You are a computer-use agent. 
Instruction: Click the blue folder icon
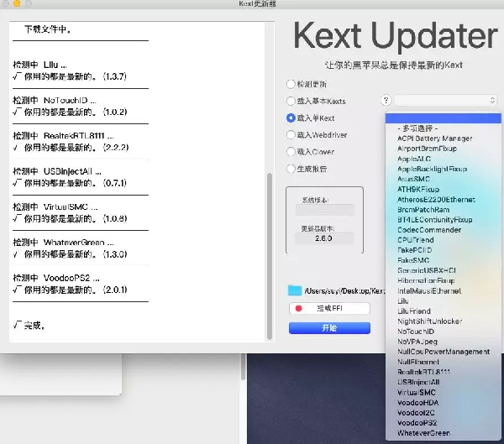[294, 290]
